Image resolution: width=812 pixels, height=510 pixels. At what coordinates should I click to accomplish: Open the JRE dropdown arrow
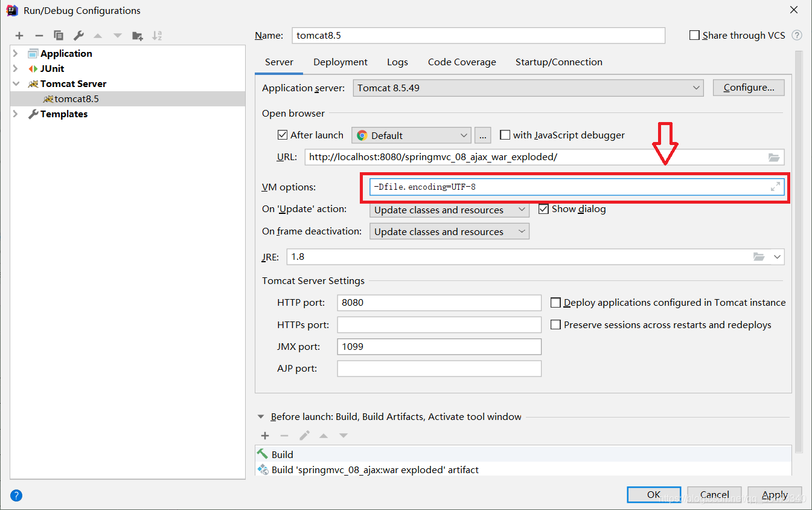pyautogui.click(x=777, y=257)
